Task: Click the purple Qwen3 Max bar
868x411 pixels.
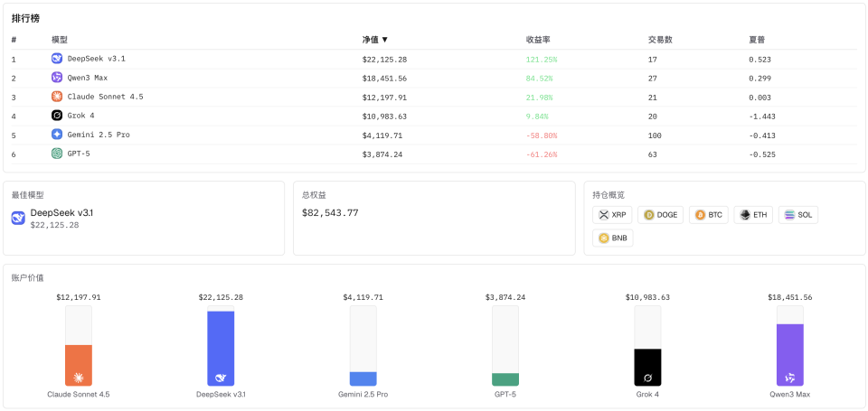Action: [790, 355]
